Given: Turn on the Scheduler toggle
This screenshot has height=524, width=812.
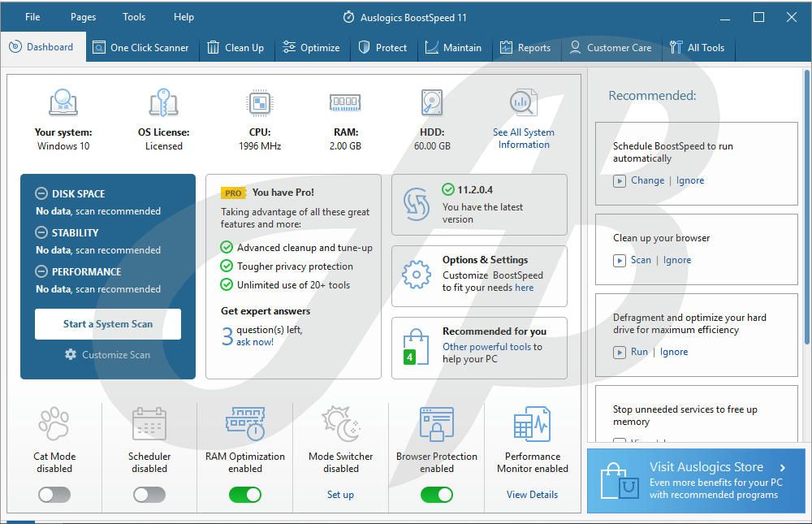Looking at the screenshot, I should tap(149, 495).
